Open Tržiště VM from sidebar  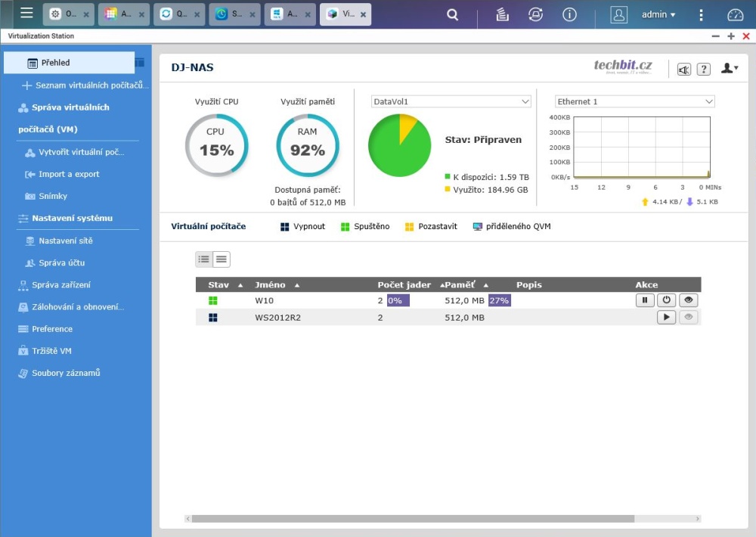(51, 351)
